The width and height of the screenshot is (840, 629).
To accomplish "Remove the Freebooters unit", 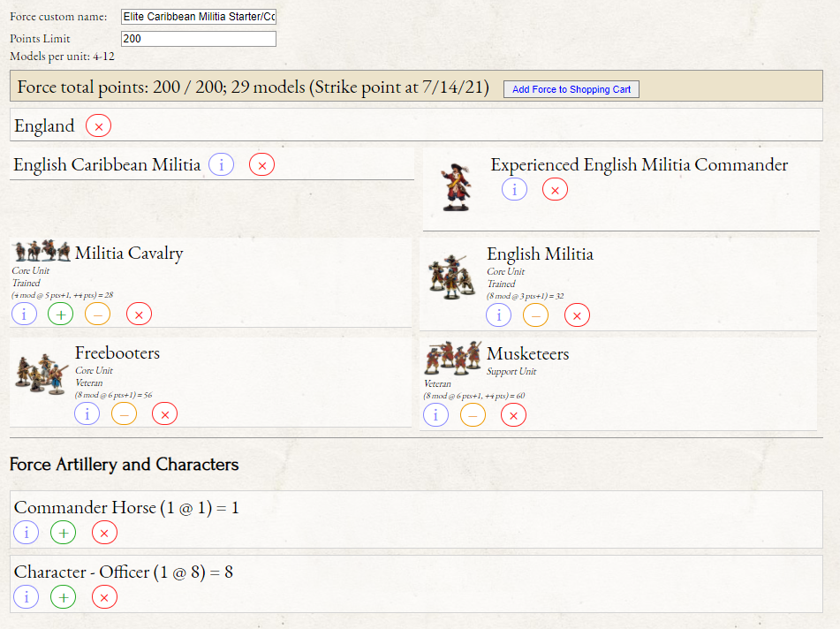I will click(164, 413).
